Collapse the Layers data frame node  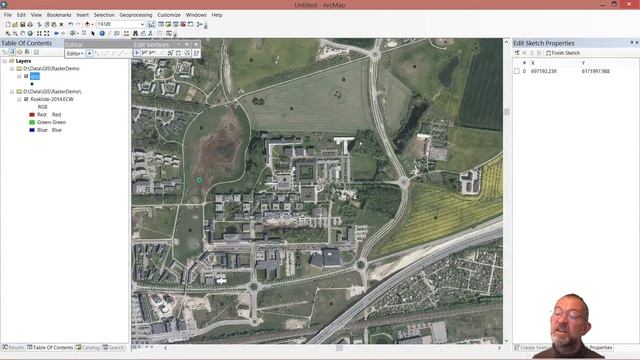point(5,61)
